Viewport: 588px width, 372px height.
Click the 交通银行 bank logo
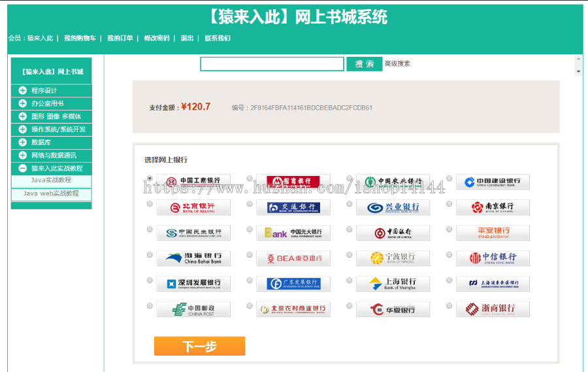click(293, 207)
